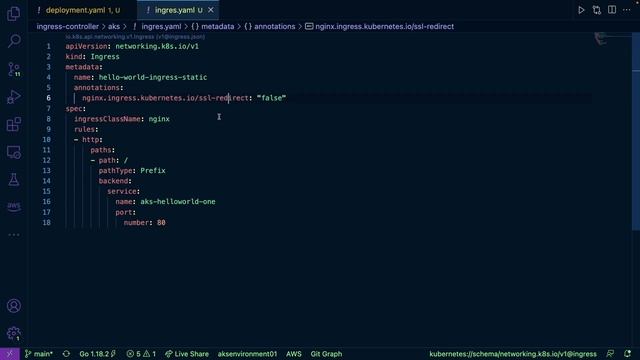This screenshot has width=640, height=360.
Task: Open Source Control view with 11 changes
Action: tap(13, 69)
